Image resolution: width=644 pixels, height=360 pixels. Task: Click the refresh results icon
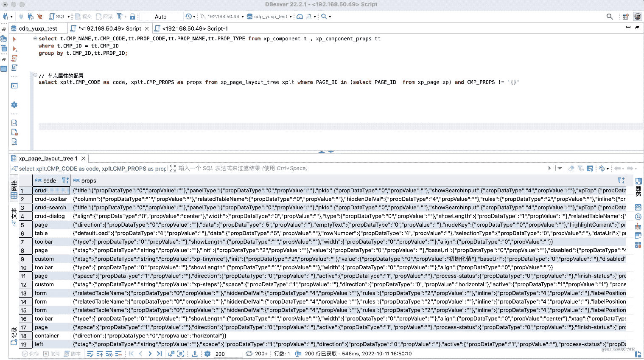602,168
